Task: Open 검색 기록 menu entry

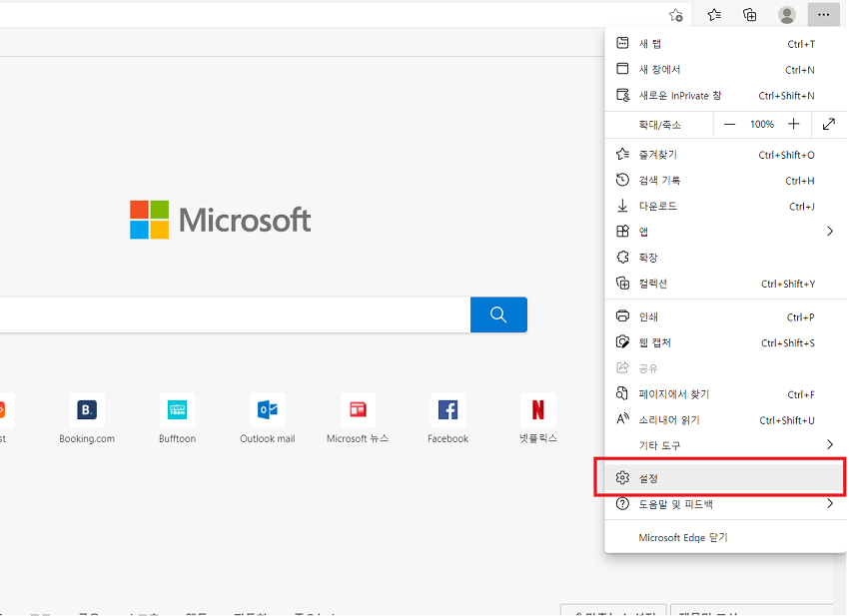Action: point(725,181)
